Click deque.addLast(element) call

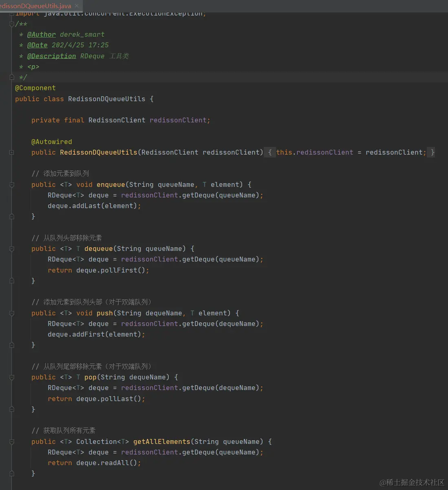pyautogui.click(x=93, y=206)
